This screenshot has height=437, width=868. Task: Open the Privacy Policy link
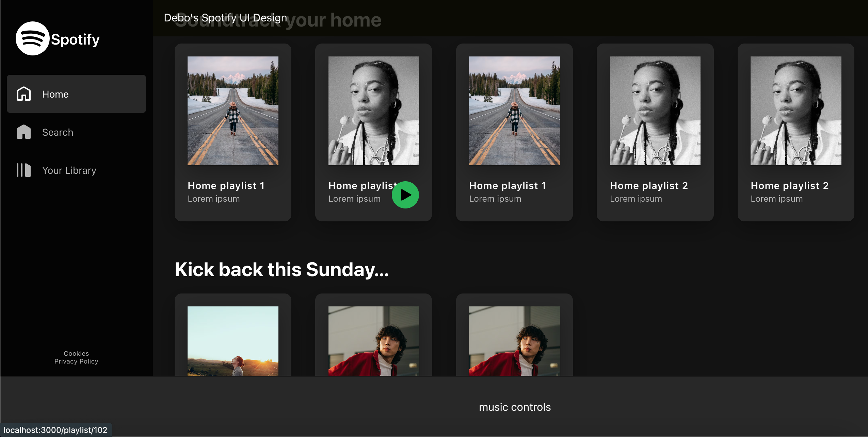[76, 361]
